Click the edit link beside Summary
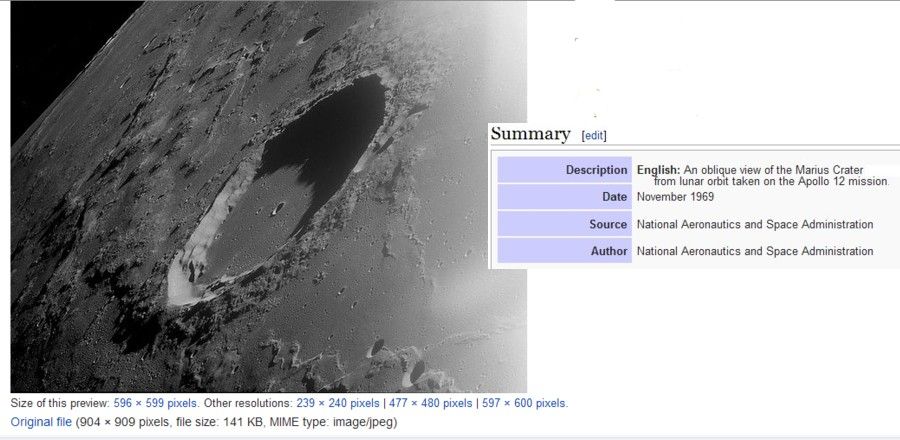The image size is (900, 440). [x=594, y=136]
